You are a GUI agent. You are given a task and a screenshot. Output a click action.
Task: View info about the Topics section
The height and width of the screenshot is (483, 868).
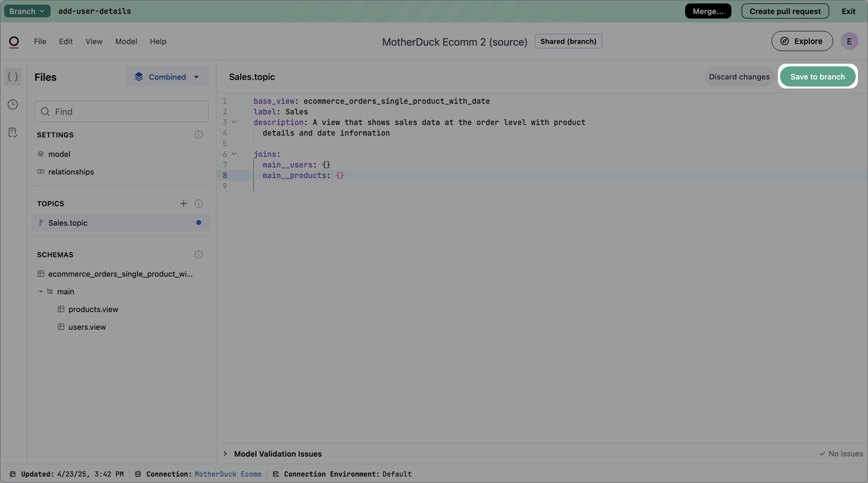tap(198, 203)
